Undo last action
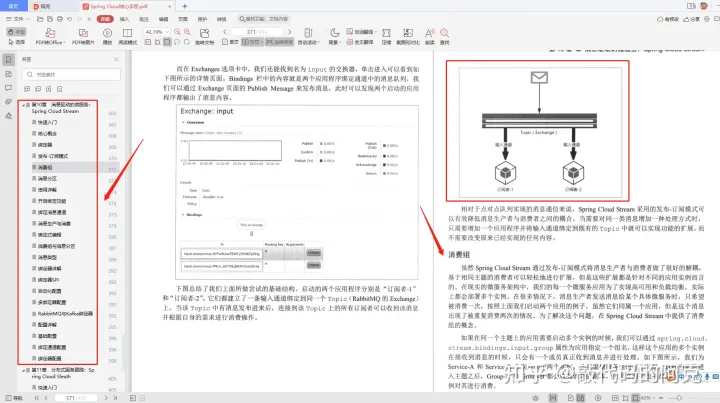Image resolution: width=720 pixels, height=403 pixels. click(69, 19)
